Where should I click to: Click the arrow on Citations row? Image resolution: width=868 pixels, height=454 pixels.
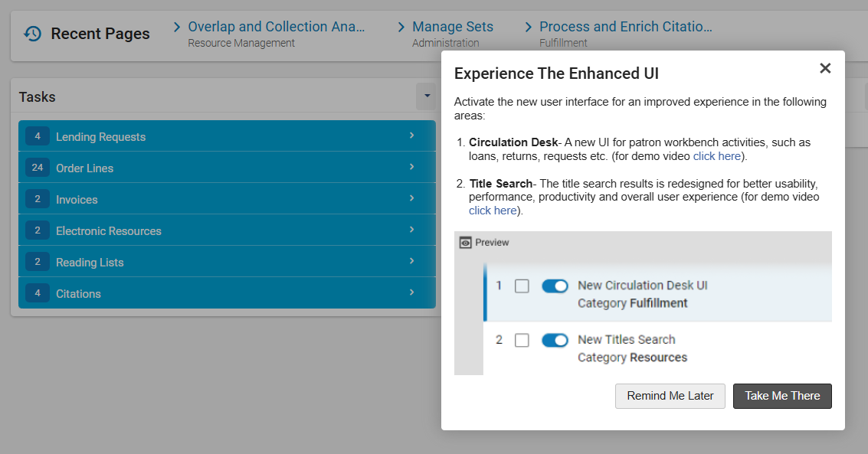point(412,292)
